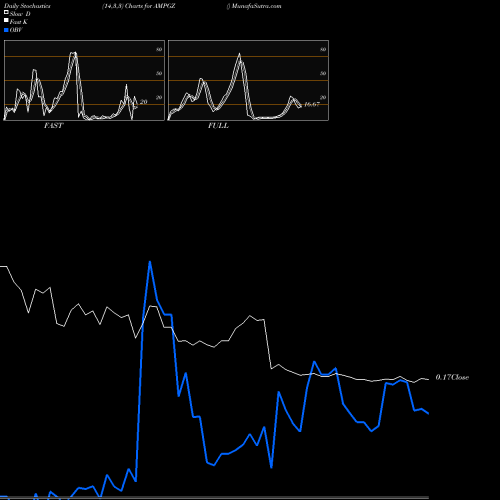This screenshot has height=500, width=500.
Task: Select the Slow D legend label
Action: 20,14
